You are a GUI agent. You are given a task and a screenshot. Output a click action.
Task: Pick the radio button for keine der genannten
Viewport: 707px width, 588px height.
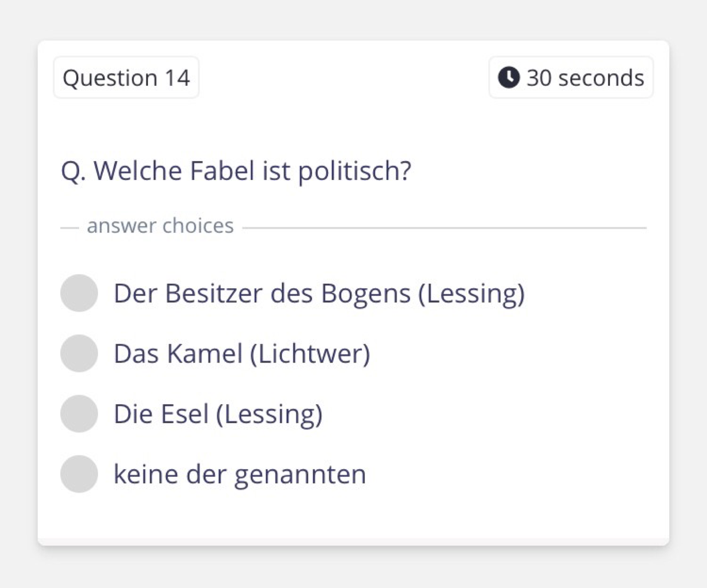click(79, 474)
